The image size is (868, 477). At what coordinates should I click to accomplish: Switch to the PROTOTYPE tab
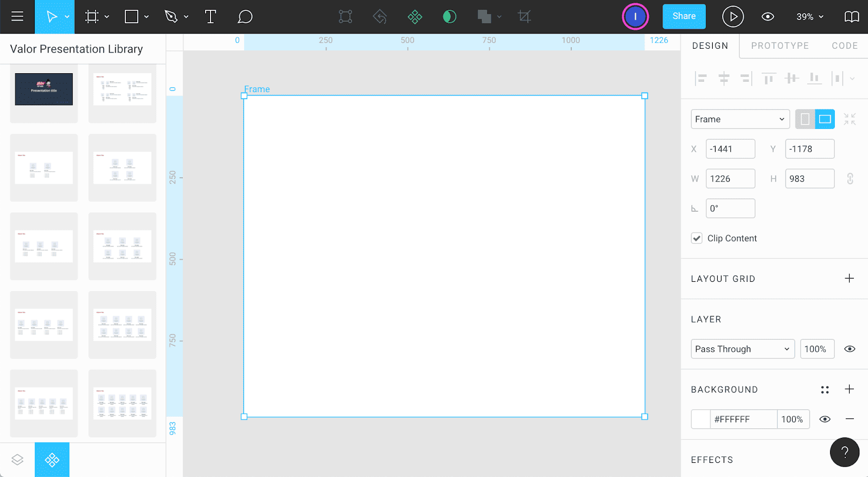(780, 46)
